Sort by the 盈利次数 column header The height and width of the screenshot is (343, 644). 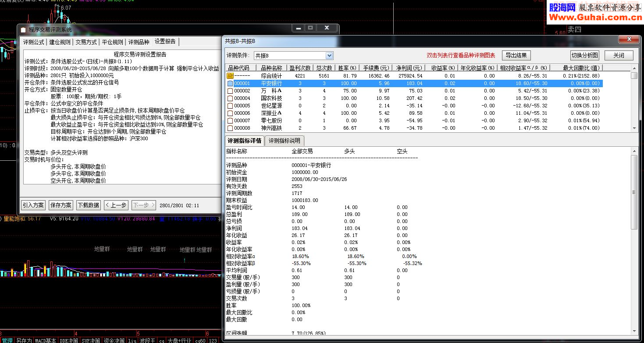tap(300, 68)
